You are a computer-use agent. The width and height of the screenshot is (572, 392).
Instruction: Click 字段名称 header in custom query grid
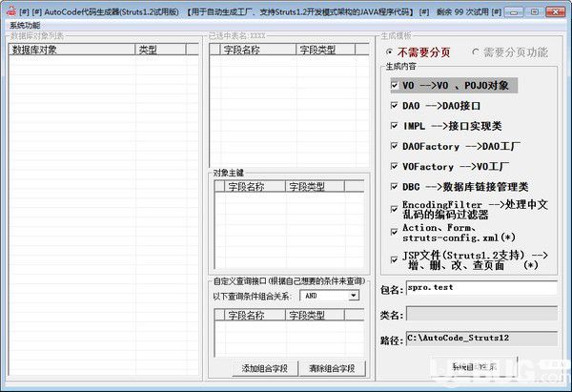point(255,315)
